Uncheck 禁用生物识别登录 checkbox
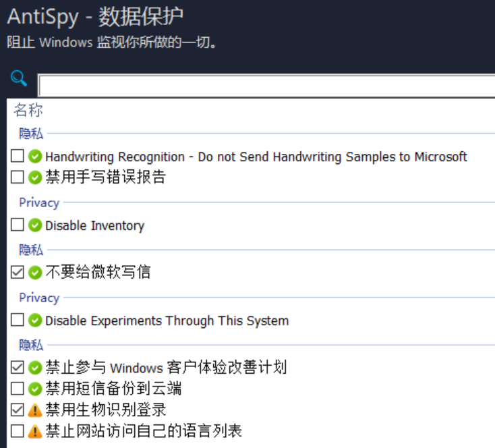Image resolution: width=495 pixels, height=448 pixels. (x=18, y=410)
